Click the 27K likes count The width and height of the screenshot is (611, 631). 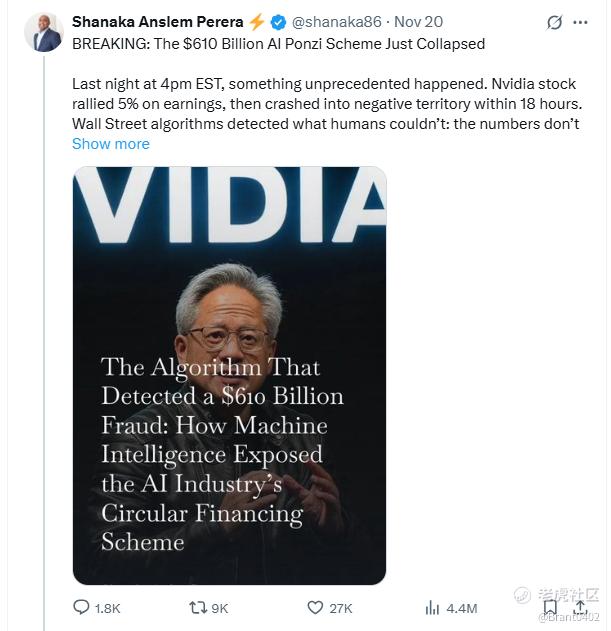[x=341, y=608]
